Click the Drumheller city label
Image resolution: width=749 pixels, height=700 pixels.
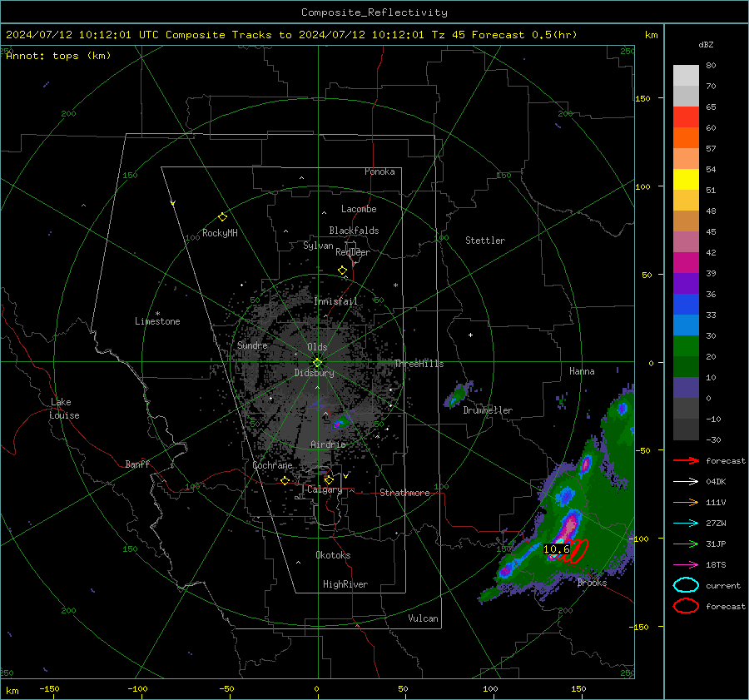tap(488, 410)
